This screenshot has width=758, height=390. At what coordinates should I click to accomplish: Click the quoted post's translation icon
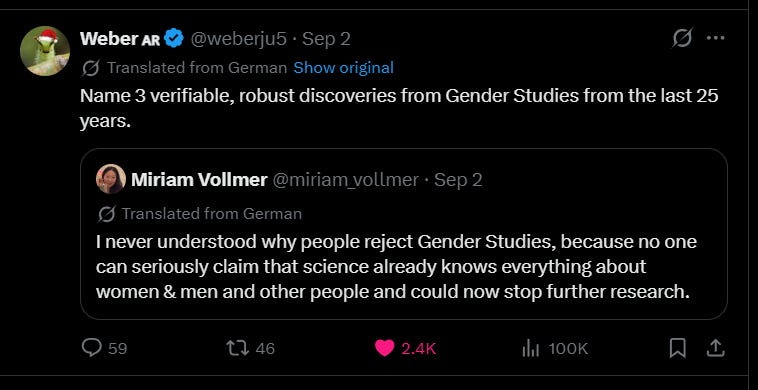click(106, 214)
